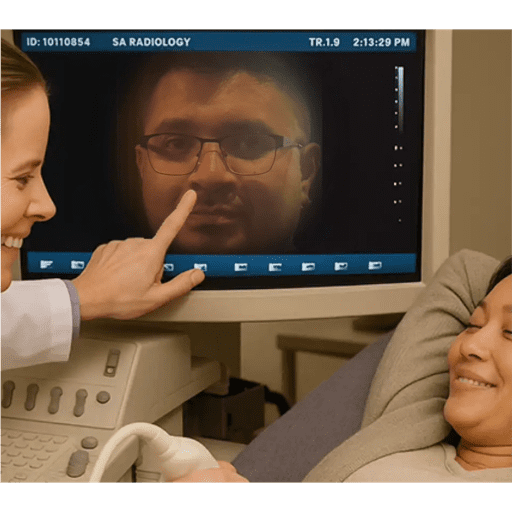
Task: Click the TR.1.9 transducer indicator
Action: [324, 42]
